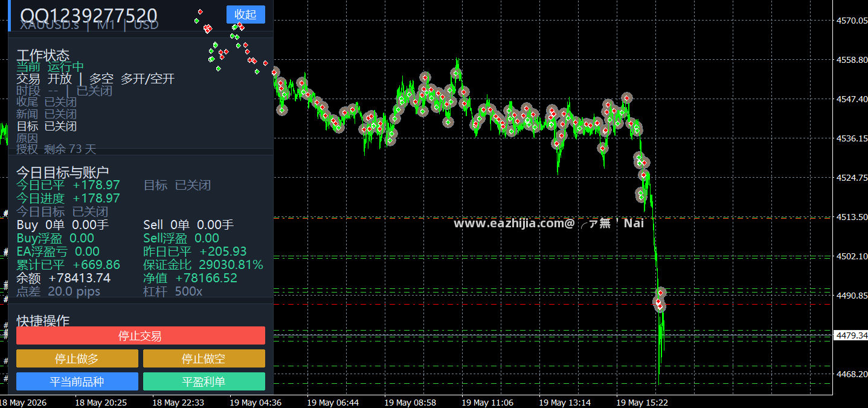Click the Buy 0单 0.00手 row

coord(63,225)
